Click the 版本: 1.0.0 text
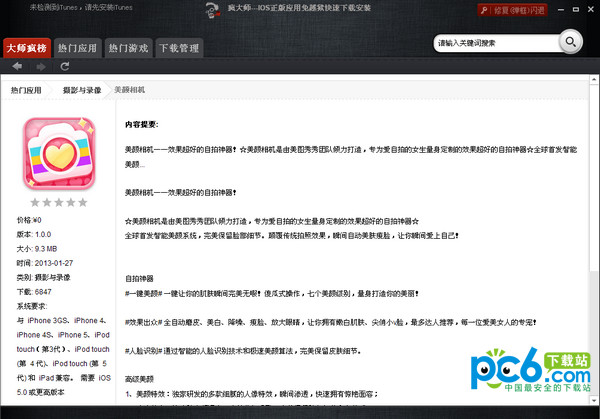 click(x=34, y=235)
